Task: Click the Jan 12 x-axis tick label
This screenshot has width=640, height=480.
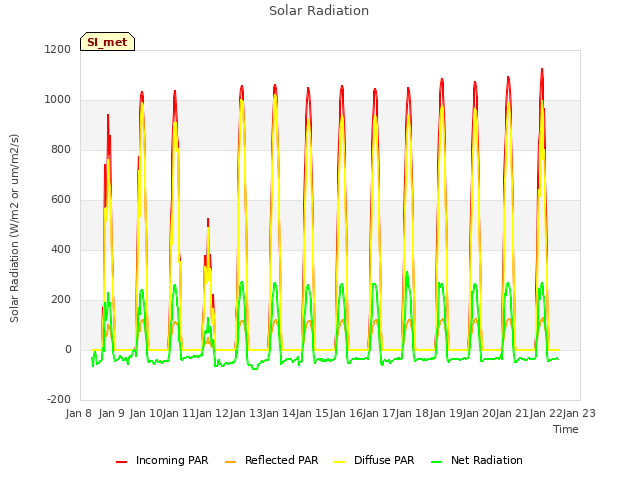Action: click(212, 413)
